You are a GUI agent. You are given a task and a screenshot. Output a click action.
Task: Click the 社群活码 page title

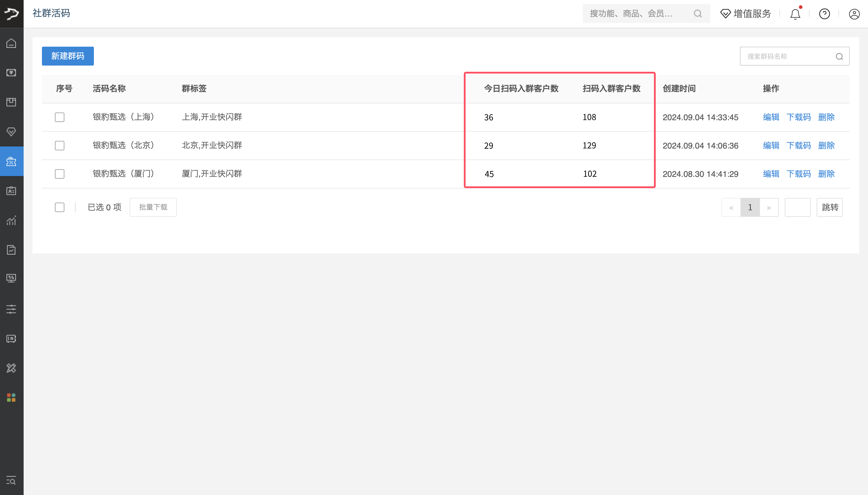click(x=51, y=13)
